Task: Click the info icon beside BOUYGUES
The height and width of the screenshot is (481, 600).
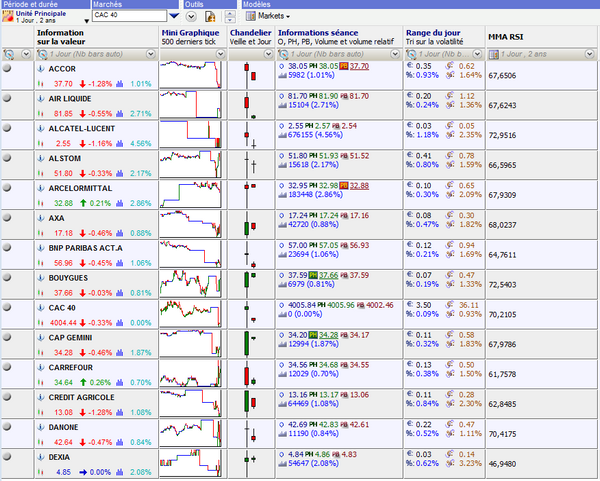Action: click(41, 278)
